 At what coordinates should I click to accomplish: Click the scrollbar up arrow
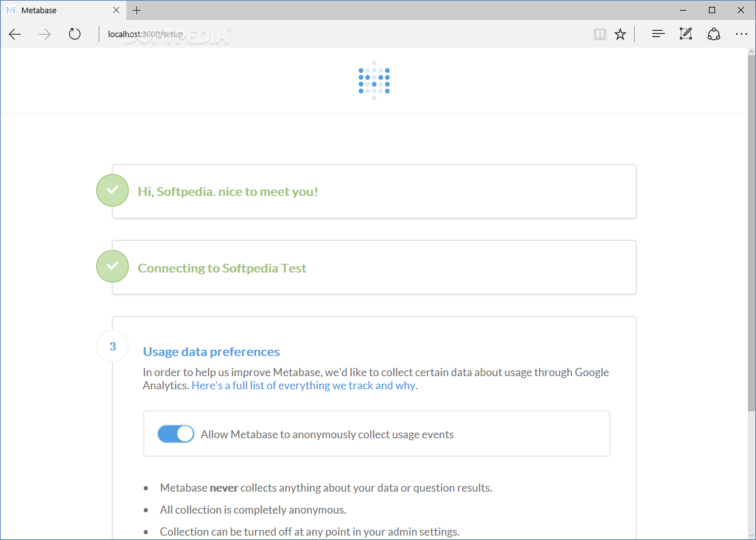[751, 51]
